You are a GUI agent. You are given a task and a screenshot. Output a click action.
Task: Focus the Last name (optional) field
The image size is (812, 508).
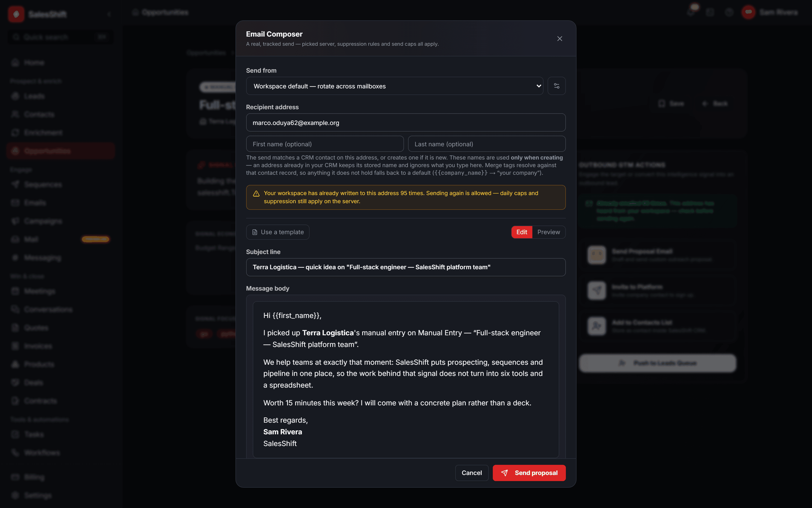[x=486, y=144]
